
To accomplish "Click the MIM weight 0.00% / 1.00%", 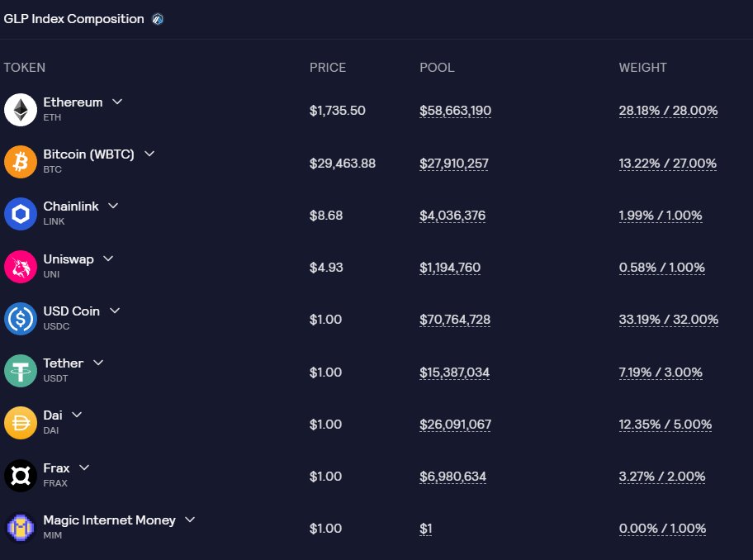I will (662, 529).
